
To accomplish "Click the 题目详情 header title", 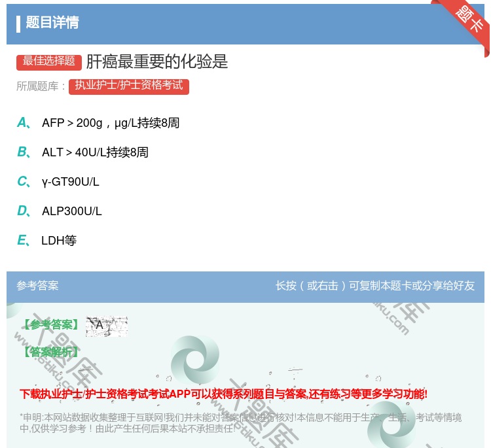I will 52,22.
